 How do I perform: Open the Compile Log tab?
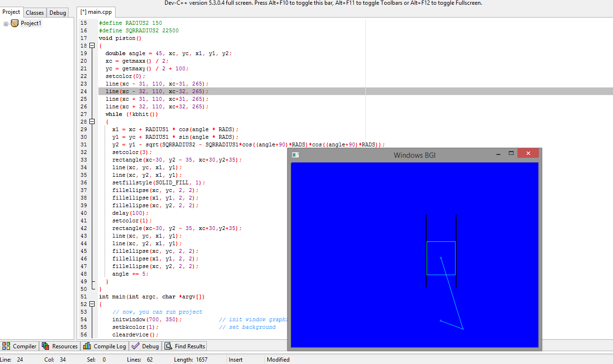(104, 346)
